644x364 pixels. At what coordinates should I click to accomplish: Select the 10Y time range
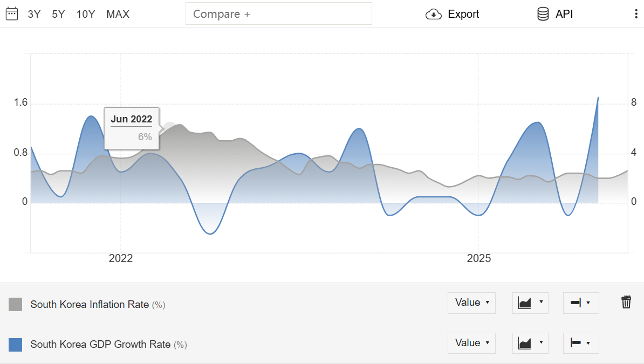[85, 14]
